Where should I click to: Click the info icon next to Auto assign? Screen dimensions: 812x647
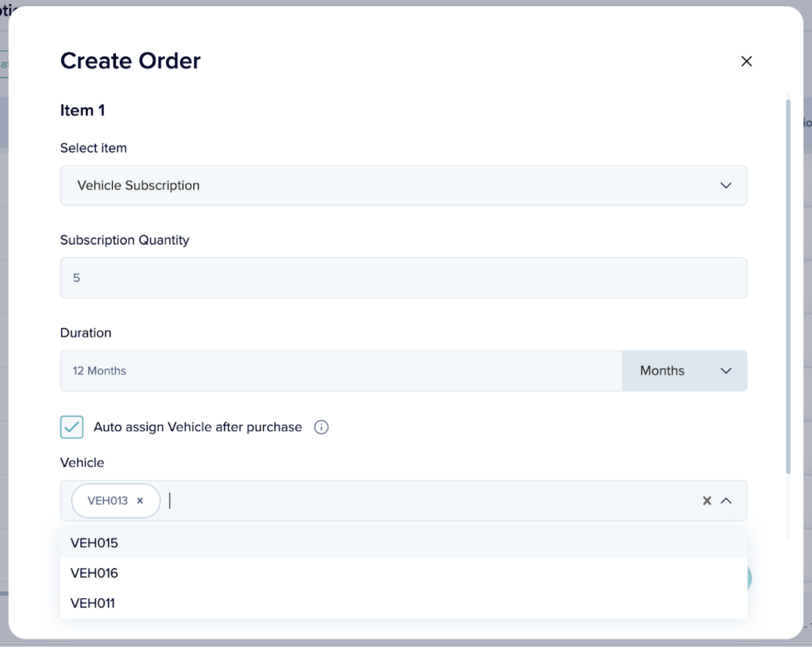pyautogui.click(x=321, y=427)
